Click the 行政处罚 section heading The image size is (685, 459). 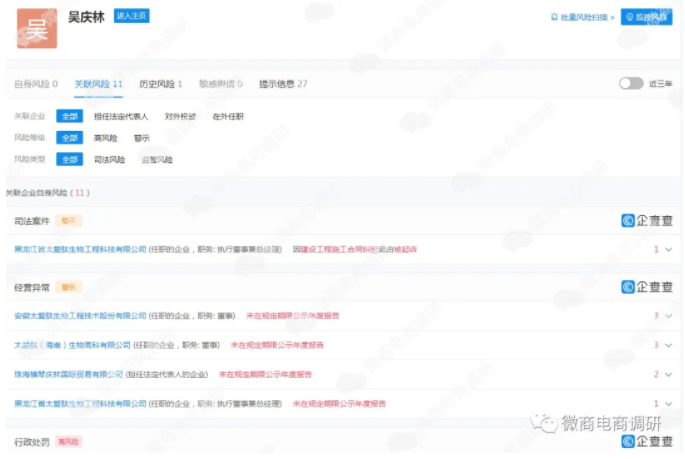[32, 442]
